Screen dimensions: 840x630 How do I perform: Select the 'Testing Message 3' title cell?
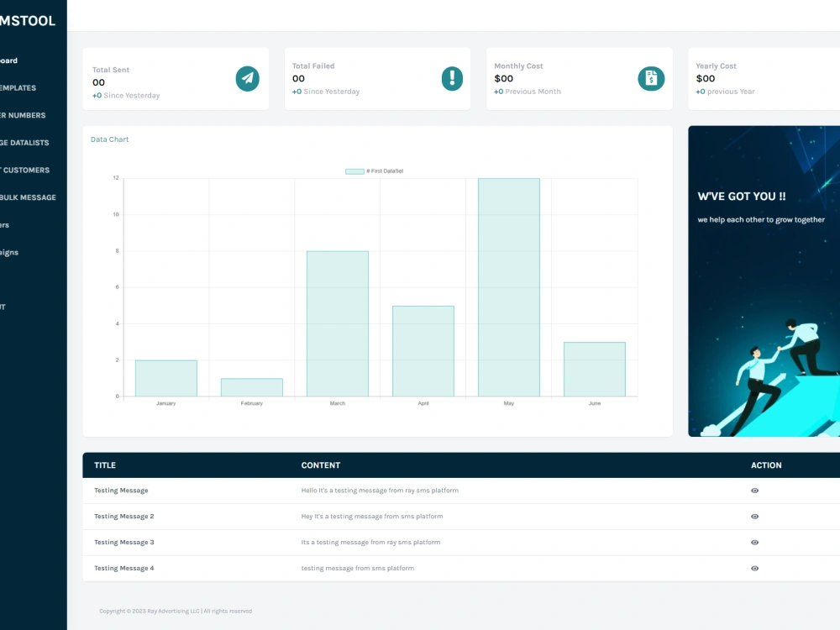click(x=123, y=543)
